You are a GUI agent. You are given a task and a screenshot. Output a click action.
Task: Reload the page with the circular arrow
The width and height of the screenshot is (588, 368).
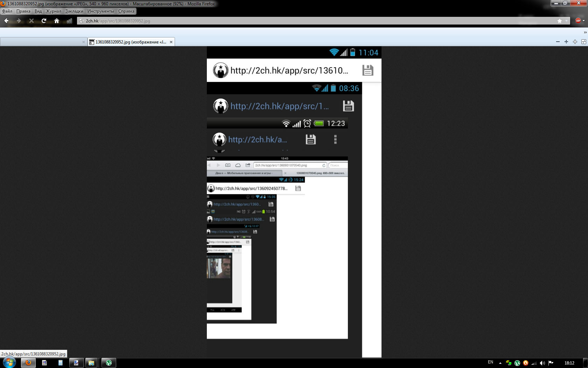tap(44, 21)
